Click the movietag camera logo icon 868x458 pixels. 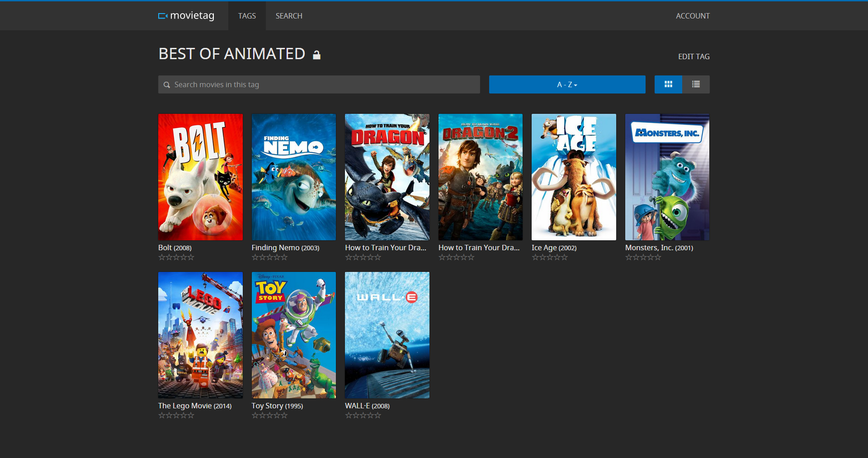pos(163,15)
